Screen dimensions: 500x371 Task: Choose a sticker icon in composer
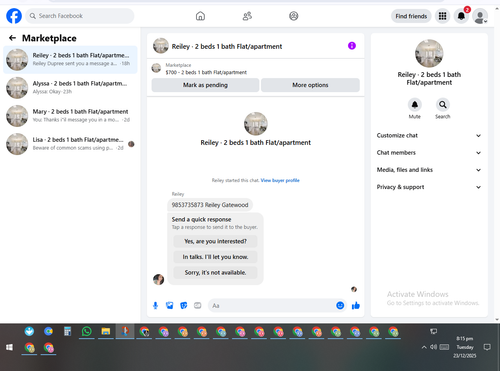pyautogui.click(x=184, y=306)
